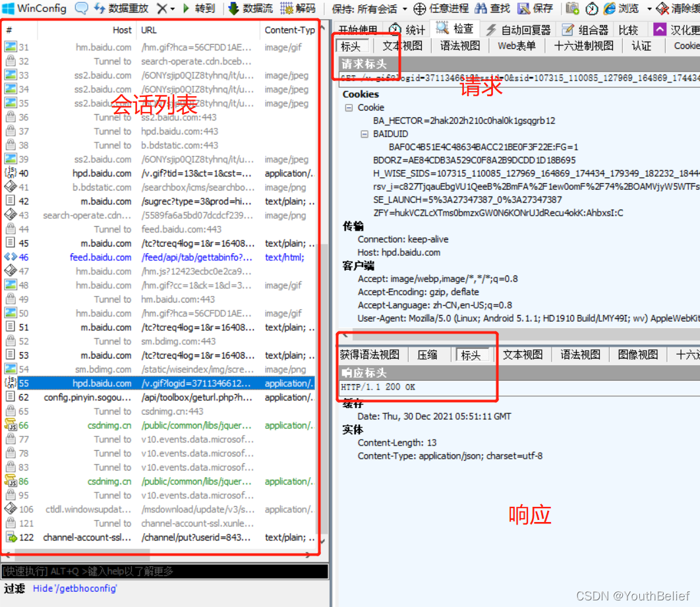Click the 查找 find binoculars button

[492, 8]
